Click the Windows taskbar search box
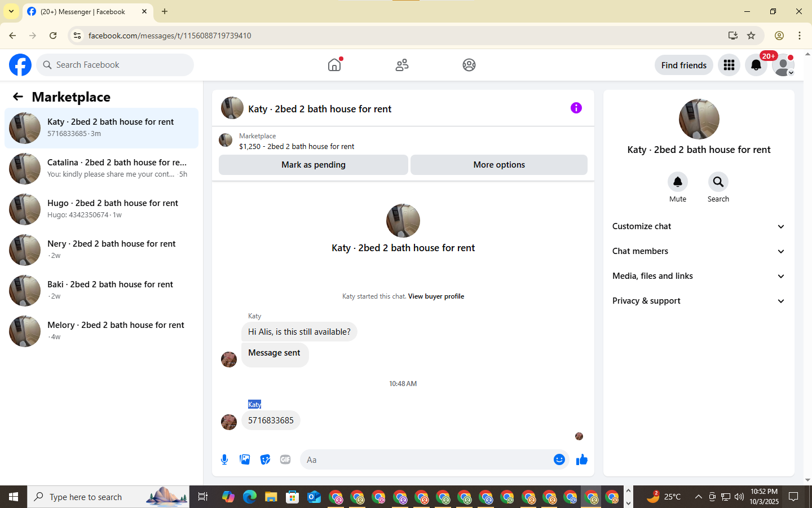 (x=108, y=497)
